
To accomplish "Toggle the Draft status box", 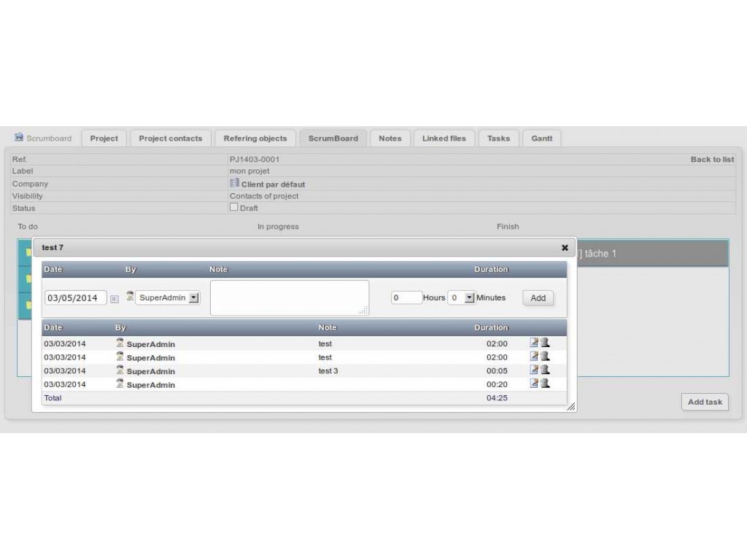I will 233,207.
